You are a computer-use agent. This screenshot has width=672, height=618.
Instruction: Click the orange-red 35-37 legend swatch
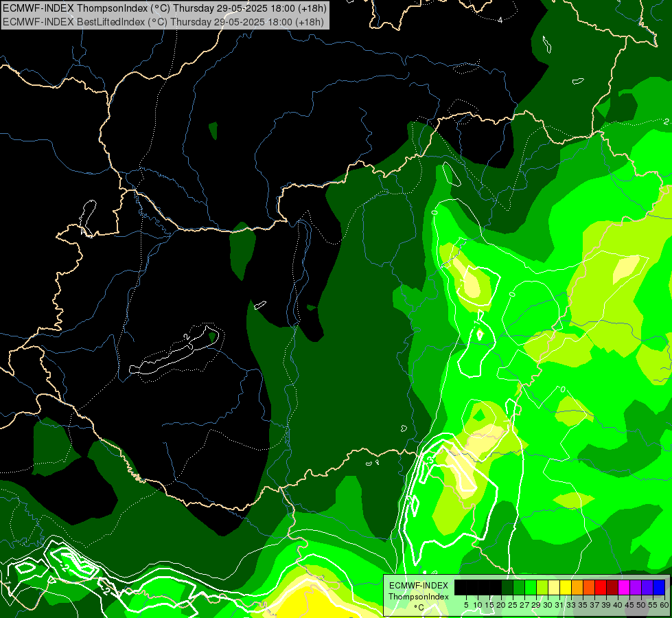coord(589,587)
